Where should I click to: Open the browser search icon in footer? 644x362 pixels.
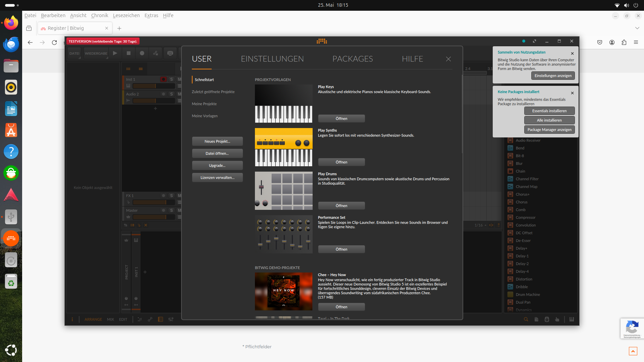coord(526,319)
